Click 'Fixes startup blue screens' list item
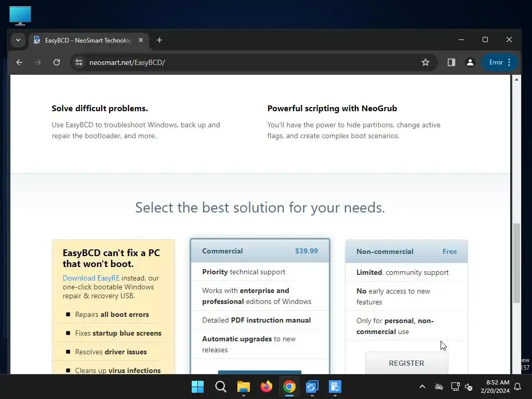 pyautogui.click(x=118, y=333)
